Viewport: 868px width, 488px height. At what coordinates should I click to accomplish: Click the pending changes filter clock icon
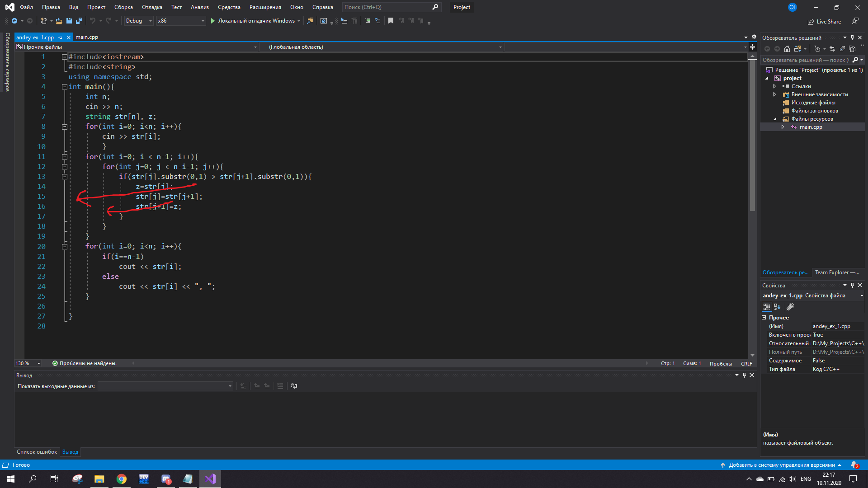817,49
